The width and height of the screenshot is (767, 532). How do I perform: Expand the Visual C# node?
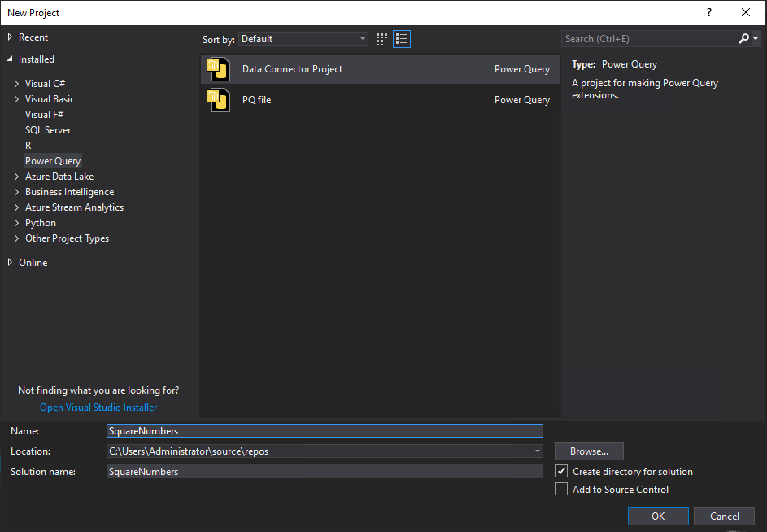[x=16, y=84]
